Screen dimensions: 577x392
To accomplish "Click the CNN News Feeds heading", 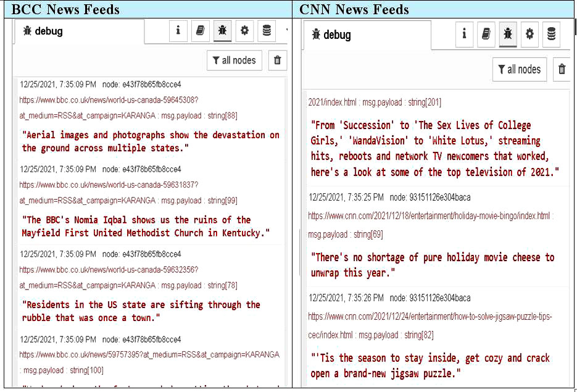I will click(x=354, y=10).
